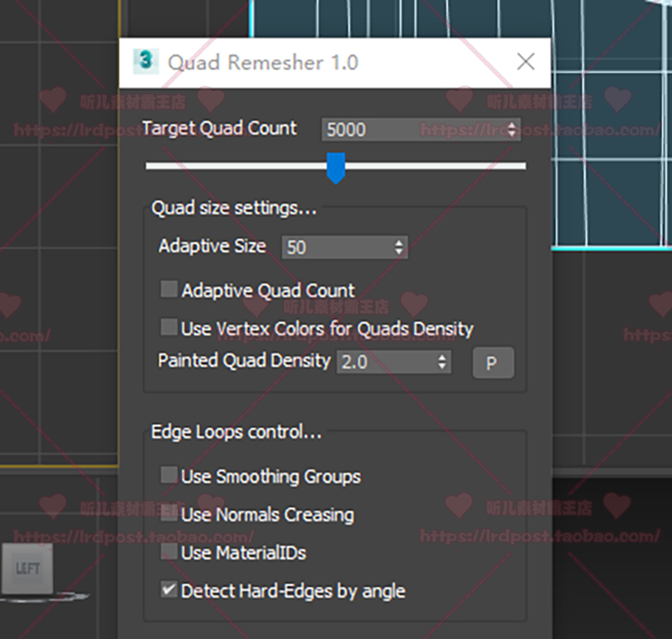The width and height of the screenshot is (672, 639).
Task: Click the 3ds Max icon in title bar
Action: tap(146, 62)
